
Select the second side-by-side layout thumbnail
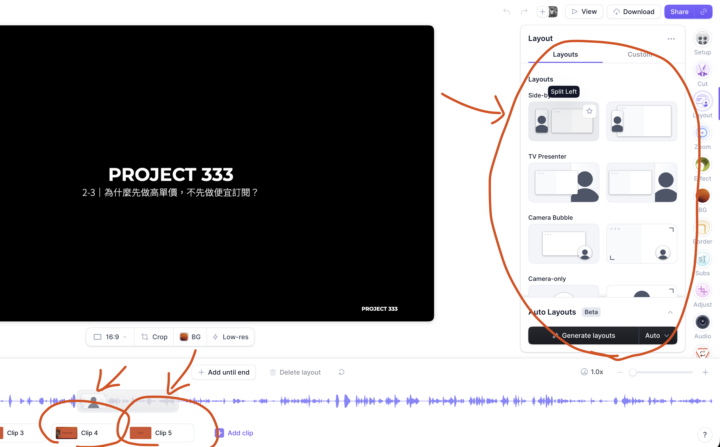[x=641, y=121]
